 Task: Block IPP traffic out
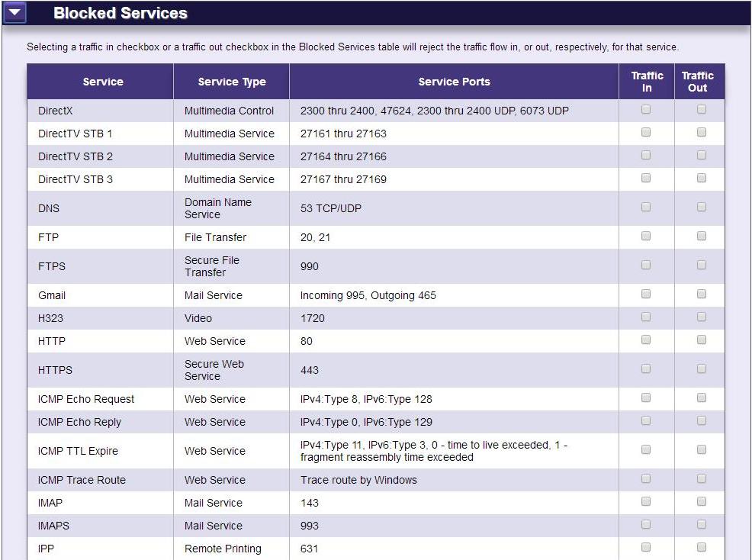tap(701, 547)
